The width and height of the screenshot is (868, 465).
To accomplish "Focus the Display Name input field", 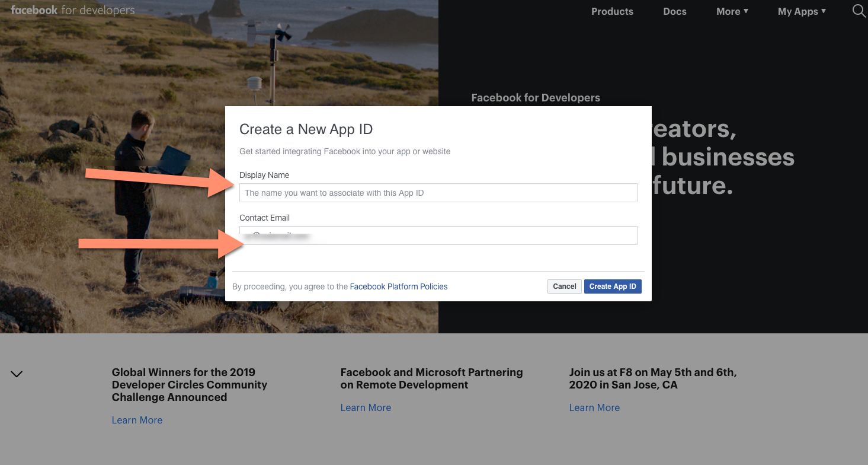I will pos(438,193).
